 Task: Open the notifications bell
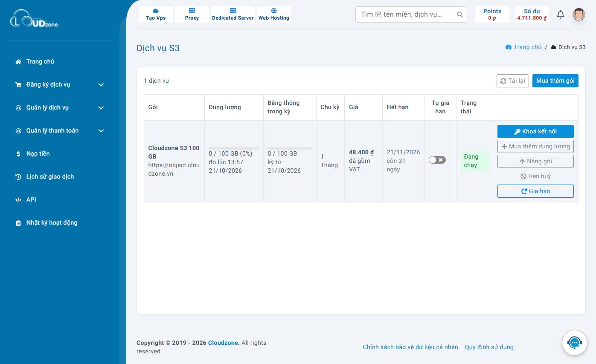(561, 14)
